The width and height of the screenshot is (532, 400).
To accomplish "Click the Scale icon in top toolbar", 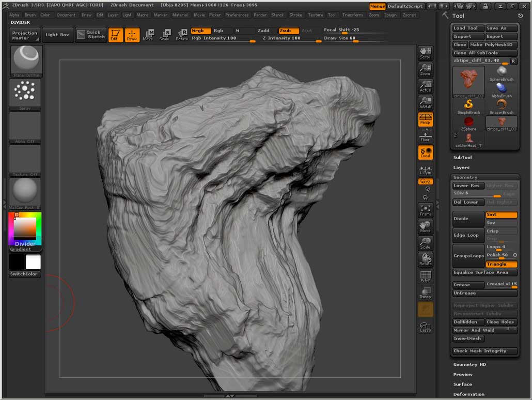I will pyautogui.click(x=164, y=35).
